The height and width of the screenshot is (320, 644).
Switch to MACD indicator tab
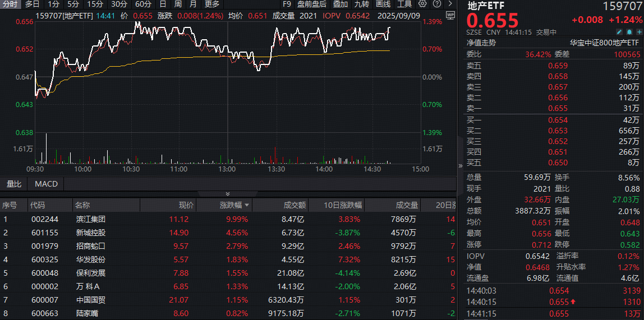coord(46,184)
